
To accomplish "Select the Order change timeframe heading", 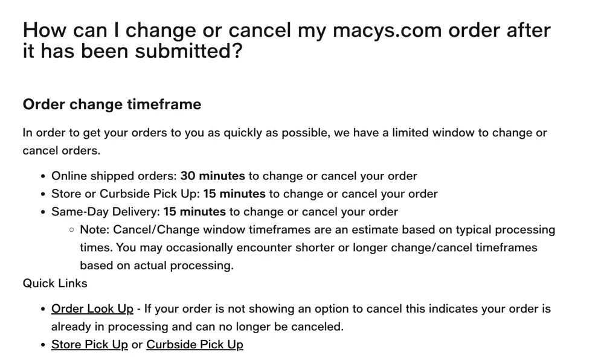I will [112, 104].
